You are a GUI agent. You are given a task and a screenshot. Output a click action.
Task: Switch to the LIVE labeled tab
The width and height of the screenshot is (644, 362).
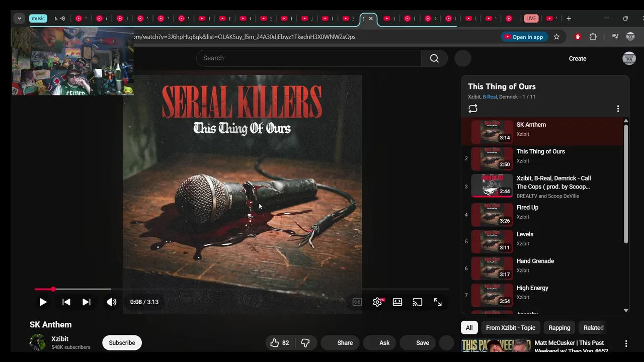pyautogui.click(x=531, y=19)
